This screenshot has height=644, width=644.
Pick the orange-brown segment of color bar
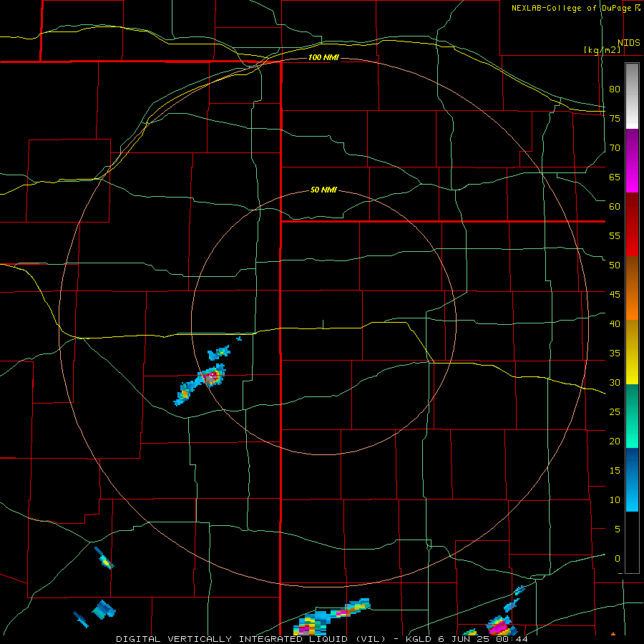(632, 288)
